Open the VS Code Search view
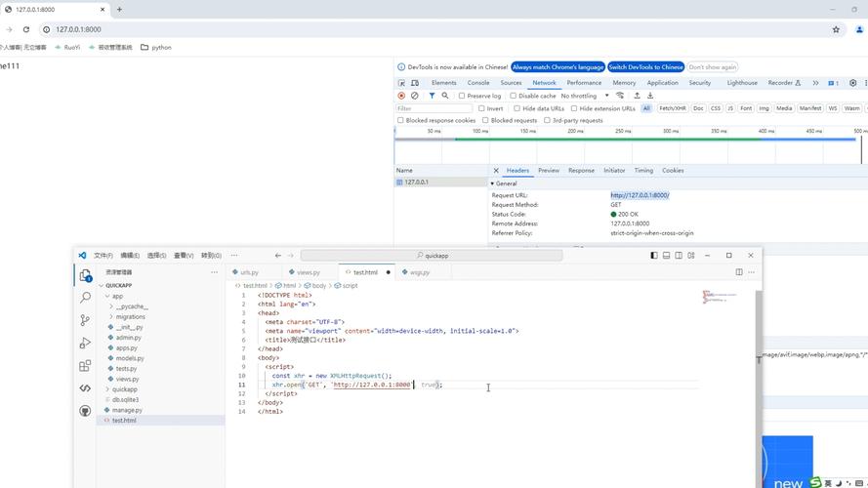The height and width of the screenshot is (488, 868). [85, 298]
